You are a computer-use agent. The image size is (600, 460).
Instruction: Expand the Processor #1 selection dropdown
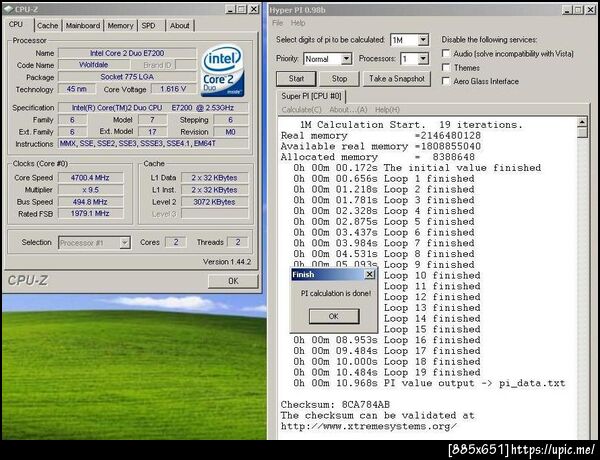(x=125, y=243)
